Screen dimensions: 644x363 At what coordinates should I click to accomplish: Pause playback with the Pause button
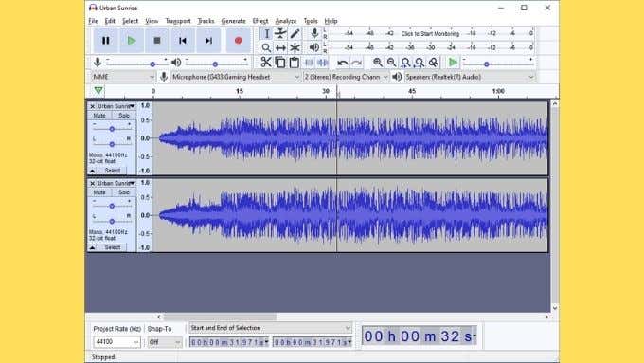coord(105,41)
